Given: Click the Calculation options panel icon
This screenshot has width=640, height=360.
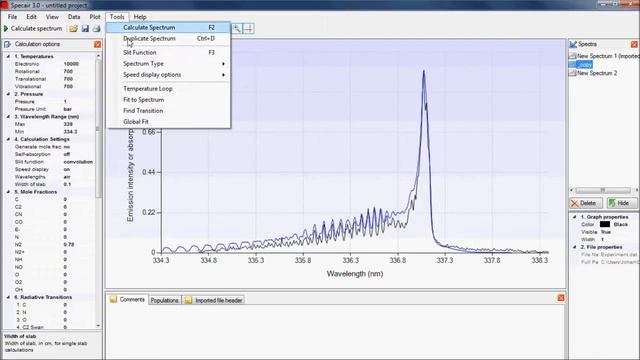Looking at the screenshot, I should pyautogui.click(x=7, y=44).
